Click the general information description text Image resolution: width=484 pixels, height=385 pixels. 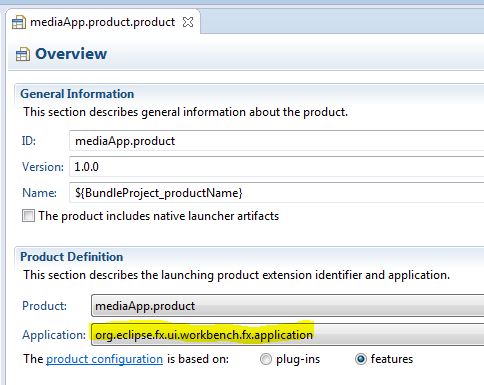point(185,112)
